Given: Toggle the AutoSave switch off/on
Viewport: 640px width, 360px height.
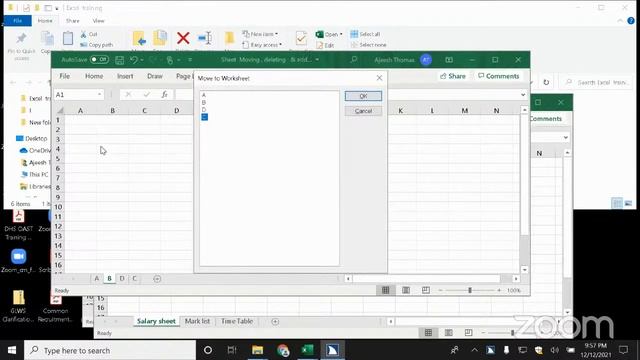Looking at the screenshot, I should pyautogui.click(x=99, y=60).
